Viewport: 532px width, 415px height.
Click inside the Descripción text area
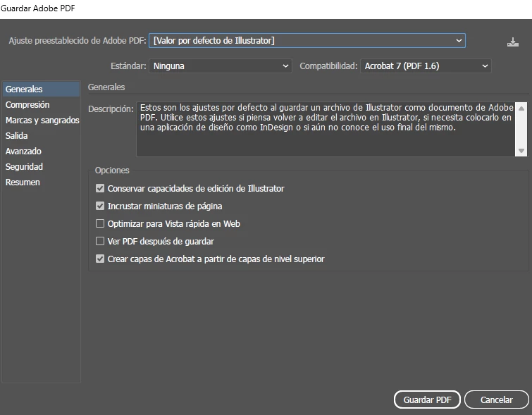point(326,129)
